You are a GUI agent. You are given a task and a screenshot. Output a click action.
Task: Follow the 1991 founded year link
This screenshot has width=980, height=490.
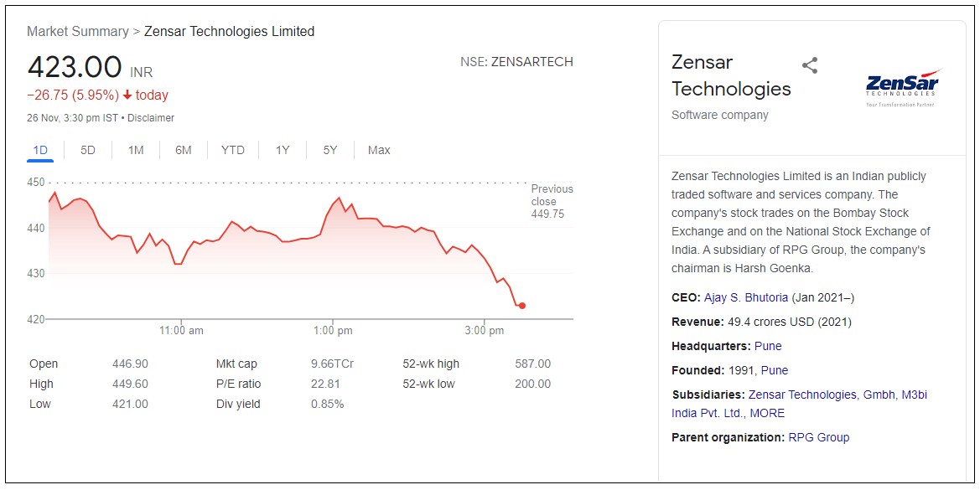point(741,370)
